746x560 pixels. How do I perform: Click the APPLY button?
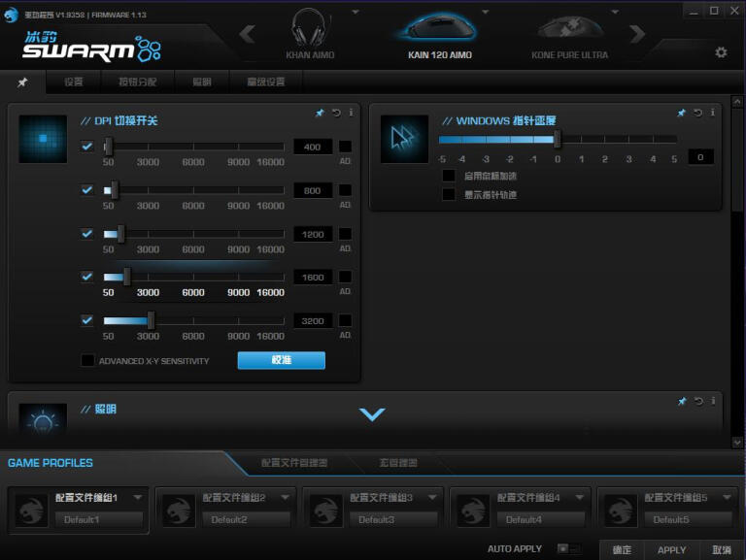tap(671, 549)
